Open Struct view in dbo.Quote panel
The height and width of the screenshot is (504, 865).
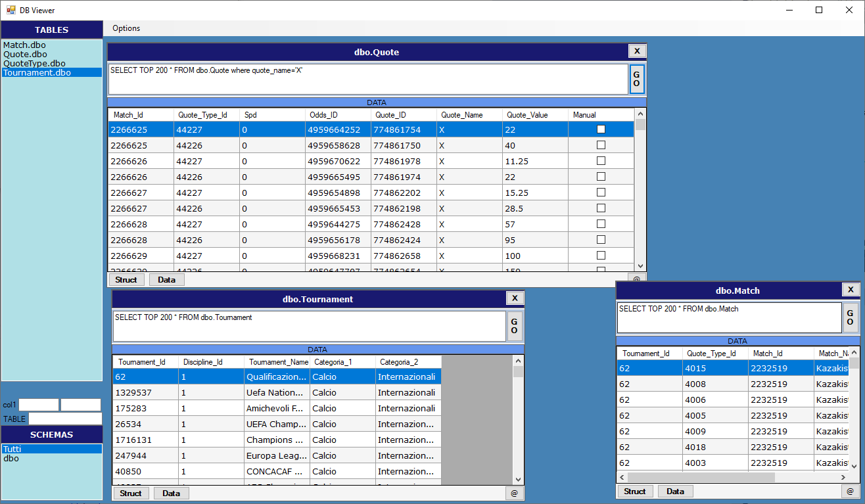coord(126,280)
